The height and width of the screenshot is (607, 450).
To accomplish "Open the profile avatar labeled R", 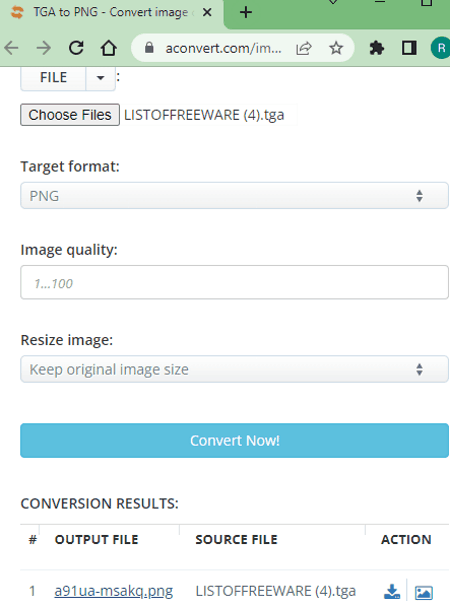I will pyautogui.click(x=441, y=48).
